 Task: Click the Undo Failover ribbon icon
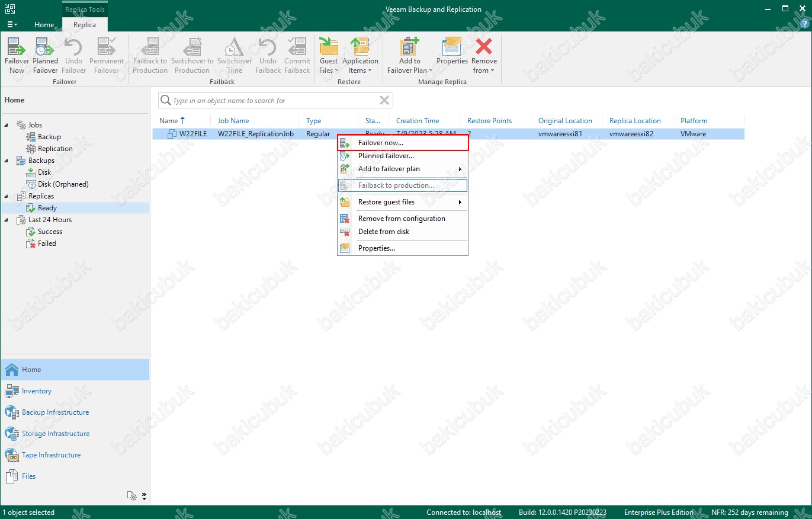click(73, 56)
